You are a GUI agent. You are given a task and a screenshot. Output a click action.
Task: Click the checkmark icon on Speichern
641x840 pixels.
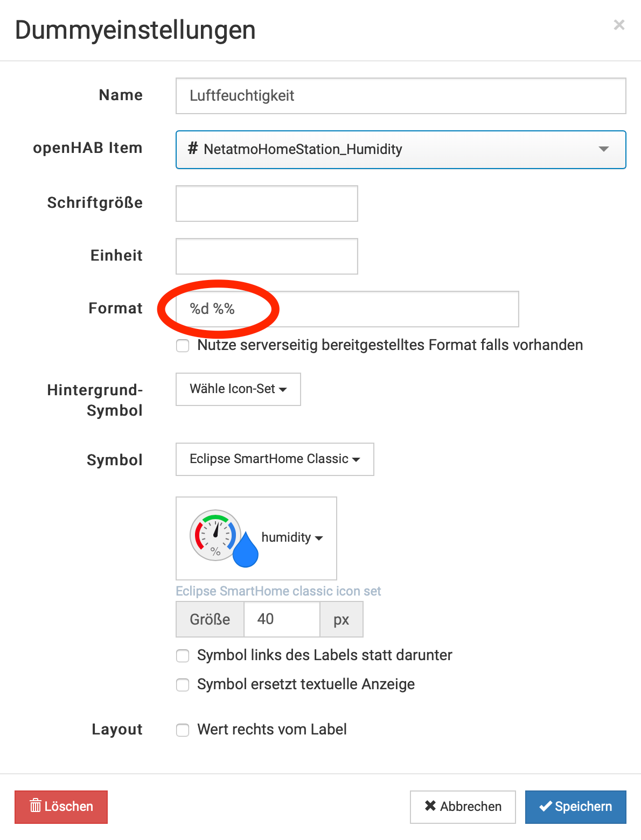545,806
